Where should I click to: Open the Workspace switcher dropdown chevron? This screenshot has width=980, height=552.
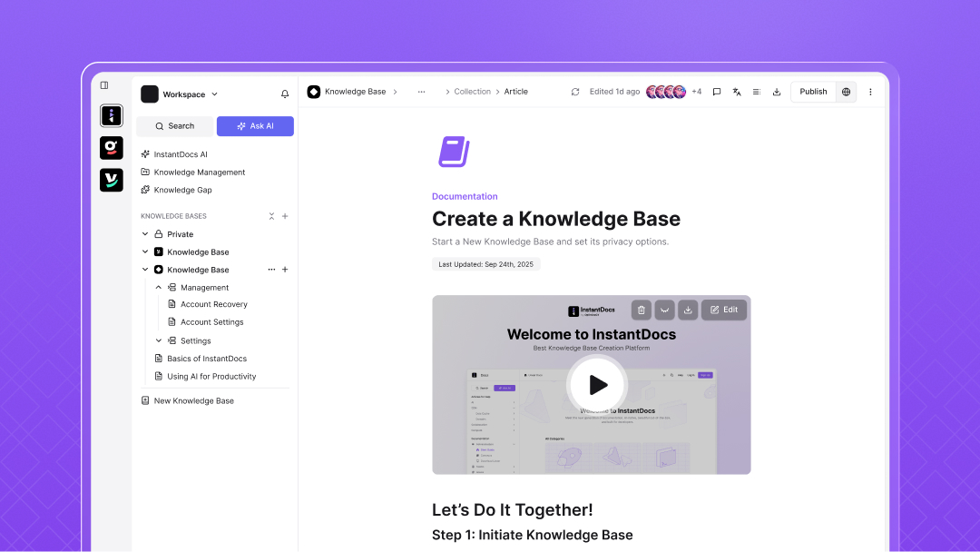[x=214, y=94]
